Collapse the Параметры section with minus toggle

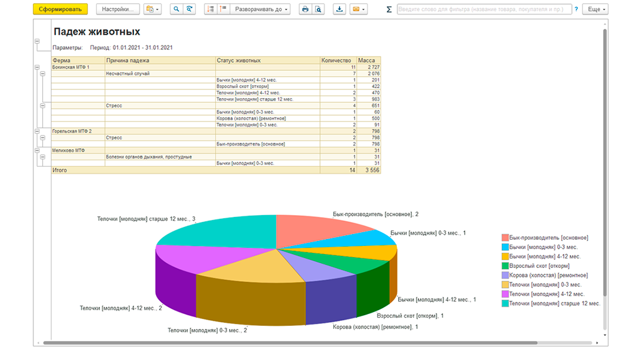[x=37, y=42]
